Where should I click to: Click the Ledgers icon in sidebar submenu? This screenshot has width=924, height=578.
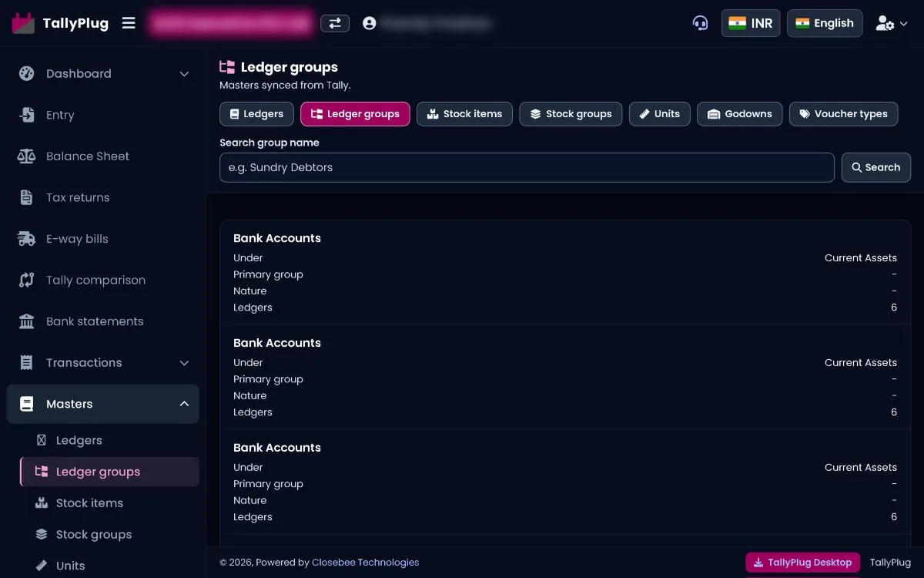tap(42, 440)
